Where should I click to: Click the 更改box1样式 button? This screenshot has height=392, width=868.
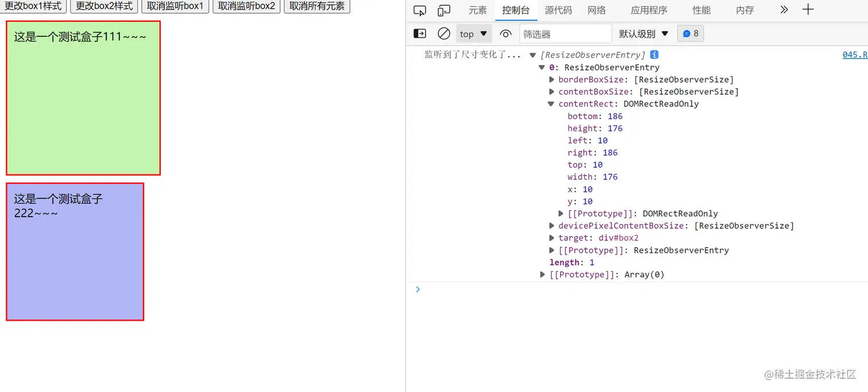coord(33,6)
